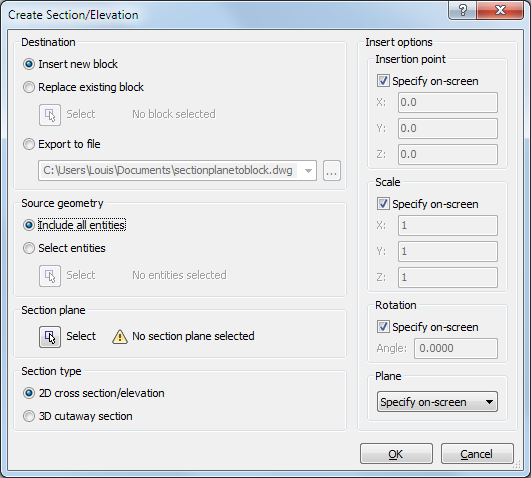
Task: Expand the export file path dropdown arrow
Action: click(308, 171)
